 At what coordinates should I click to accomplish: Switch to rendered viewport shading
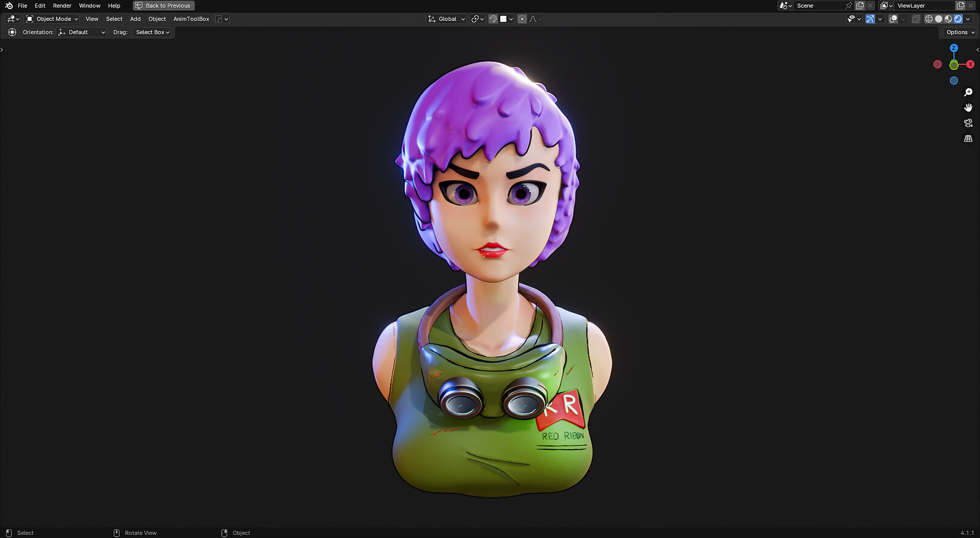[958, 19]
